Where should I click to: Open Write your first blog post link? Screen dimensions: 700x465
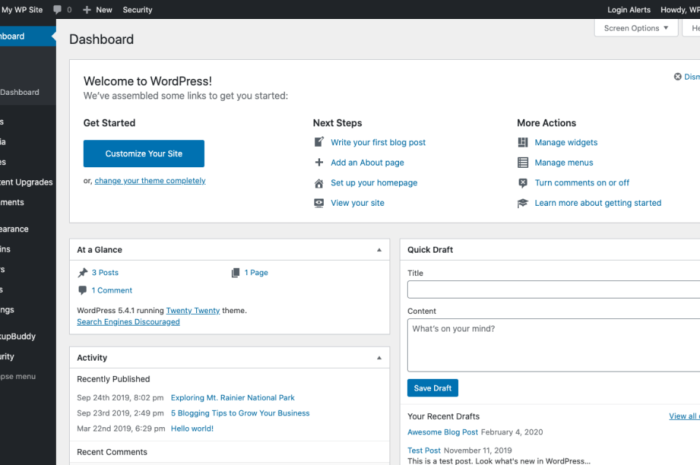click(x=378, y=142)
